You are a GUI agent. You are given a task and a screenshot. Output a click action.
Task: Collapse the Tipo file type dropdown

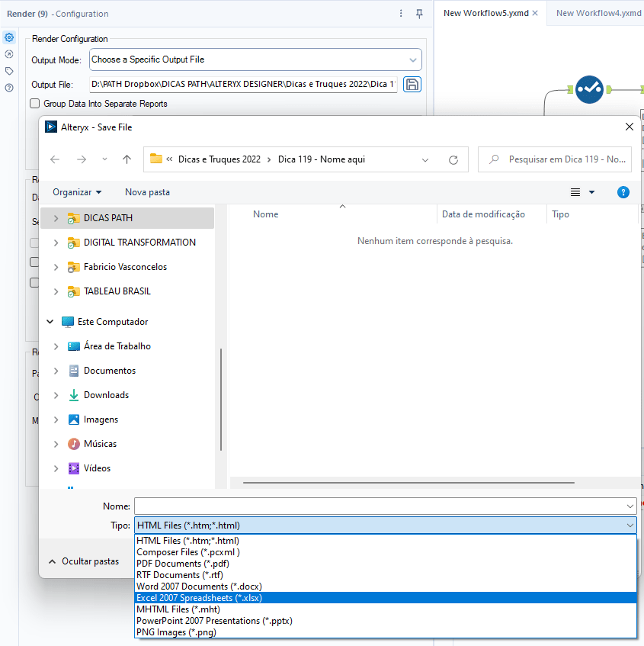coord(630,525)
